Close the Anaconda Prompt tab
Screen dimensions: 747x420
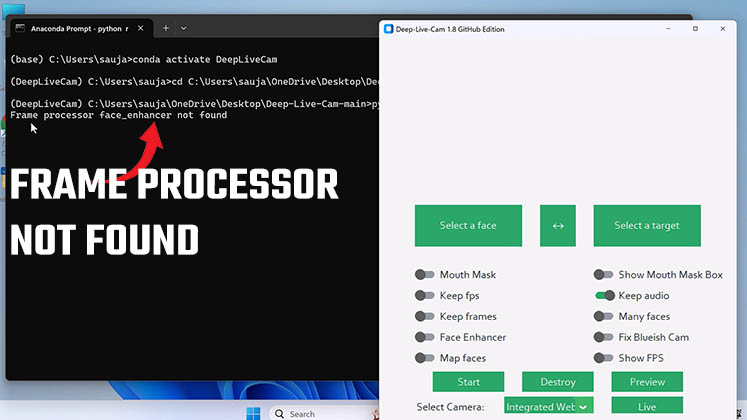pos(141,29)
